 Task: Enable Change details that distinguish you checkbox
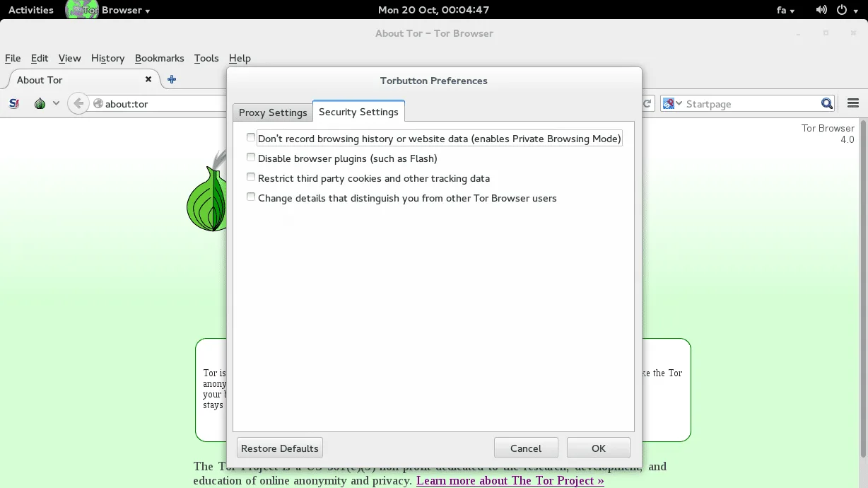(x=251, y=197)
